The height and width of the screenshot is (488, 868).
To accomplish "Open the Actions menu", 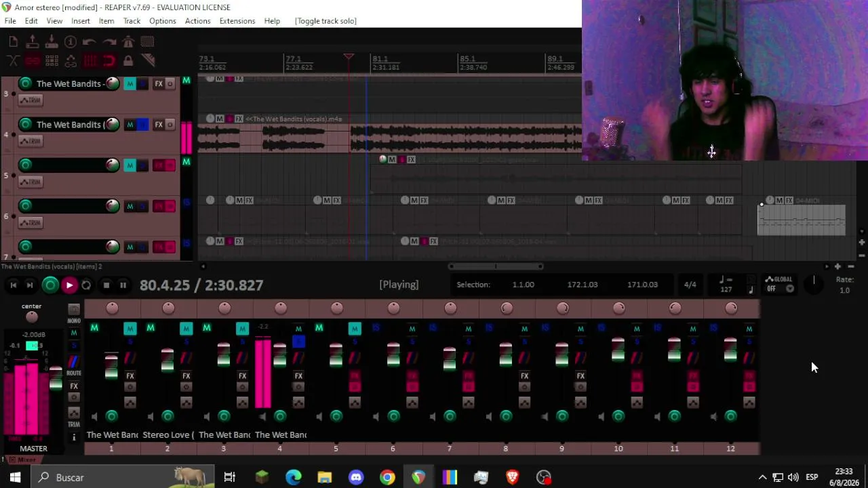I will (198, 21).
